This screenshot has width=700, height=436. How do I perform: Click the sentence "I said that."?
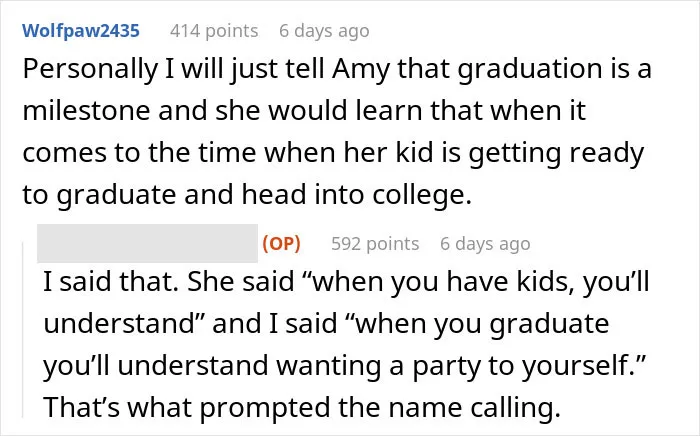click(111, 282)
